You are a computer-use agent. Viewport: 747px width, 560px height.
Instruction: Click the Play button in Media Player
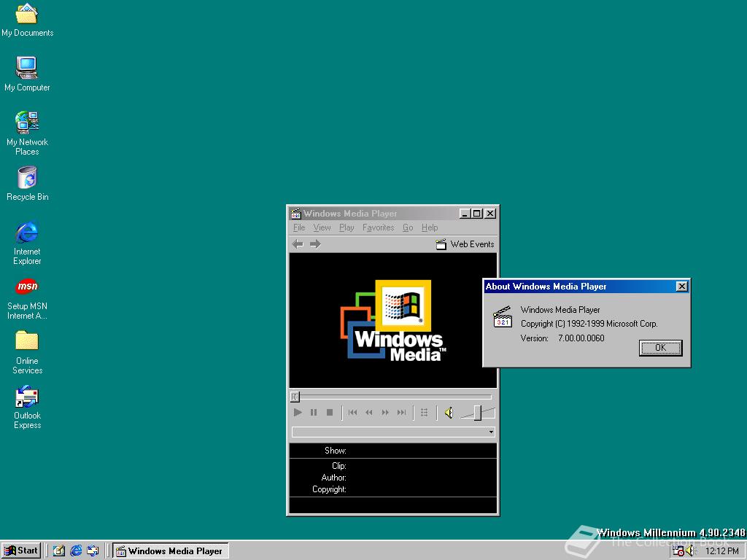pyautogui.click(x=298, y=412)
